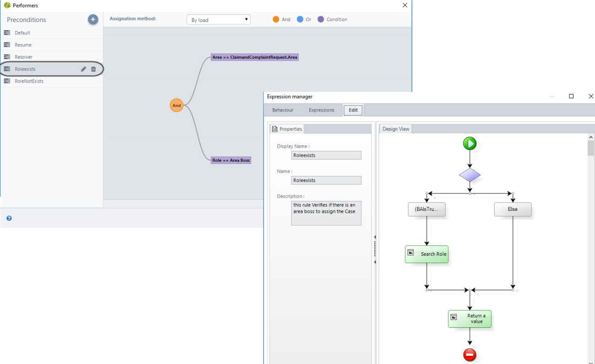Viewport: 595px width, 364px height.
Task: Click the Resume precondition list icon
Action: point(7,45)
